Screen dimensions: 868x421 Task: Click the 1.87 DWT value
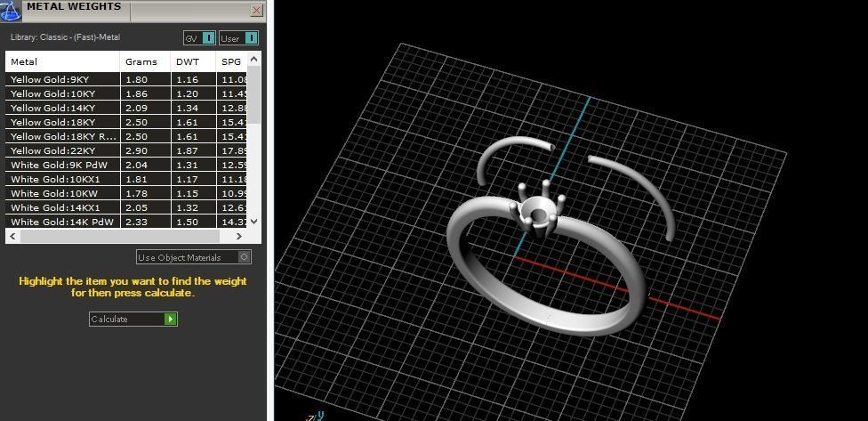pos(187,150)
